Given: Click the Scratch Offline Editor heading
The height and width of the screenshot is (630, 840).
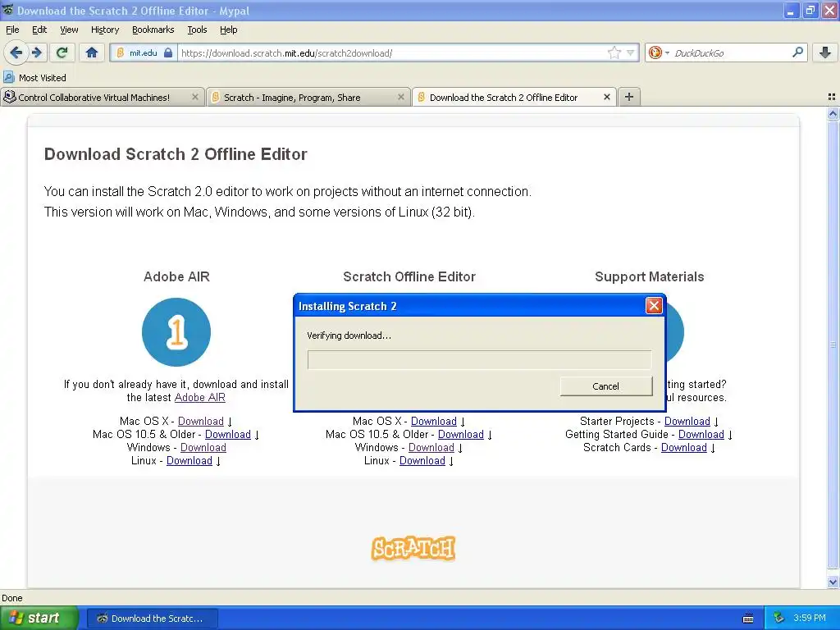Looking at the screenshot, I should click(409, 276).
